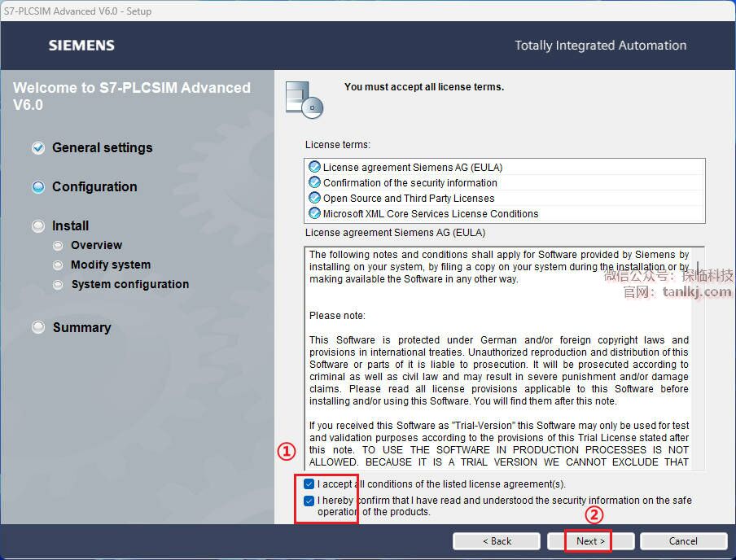Viewport: 736px width, 560px height.
Task: Click the System configuration sub-step label
Action: coord(130,284)
